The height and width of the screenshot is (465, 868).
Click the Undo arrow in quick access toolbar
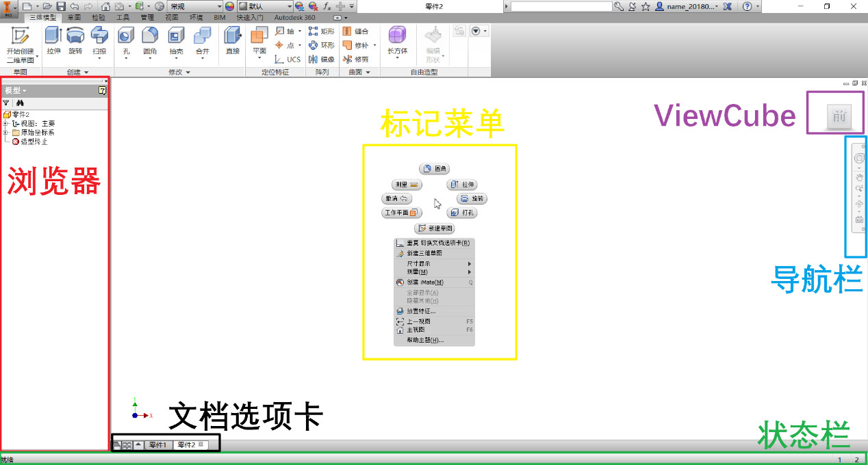74,6
